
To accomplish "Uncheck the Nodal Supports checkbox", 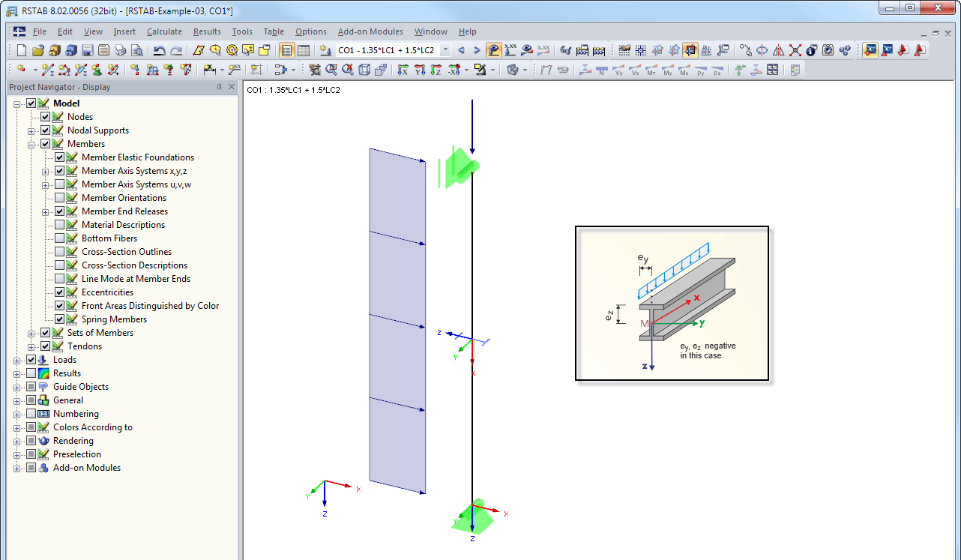I will click(x=45, y=130).
